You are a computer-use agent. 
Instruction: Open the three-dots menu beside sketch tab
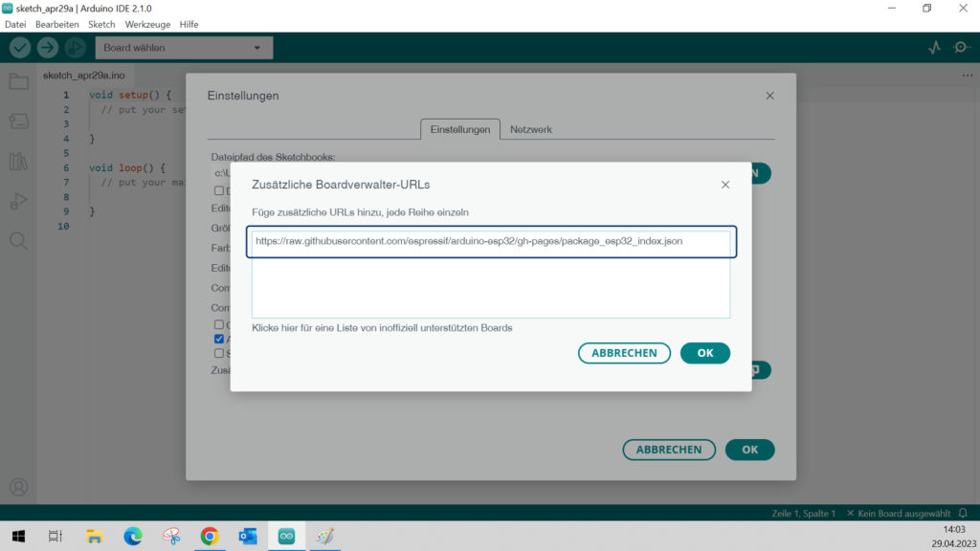tap(967, 75)
